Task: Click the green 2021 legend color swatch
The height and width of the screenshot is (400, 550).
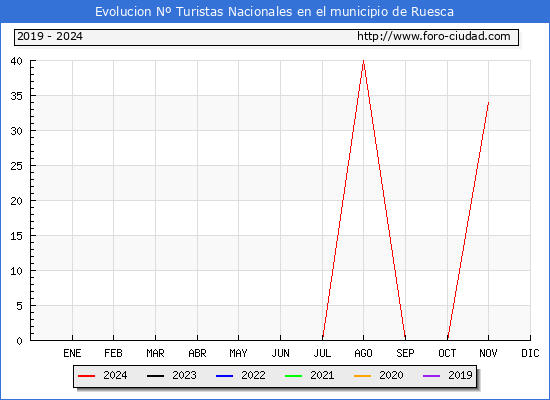Action: (294, 376)
